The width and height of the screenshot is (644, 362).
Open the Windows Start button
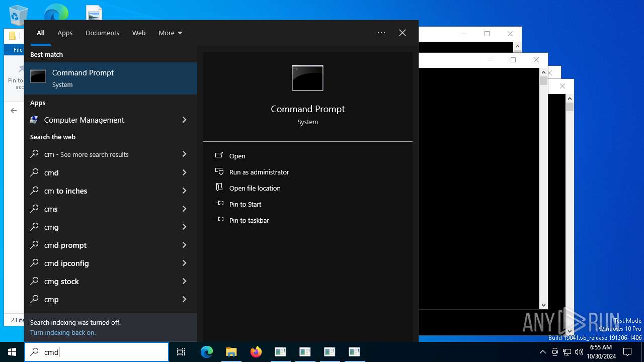pyautogui.click(x=12, y=352)
